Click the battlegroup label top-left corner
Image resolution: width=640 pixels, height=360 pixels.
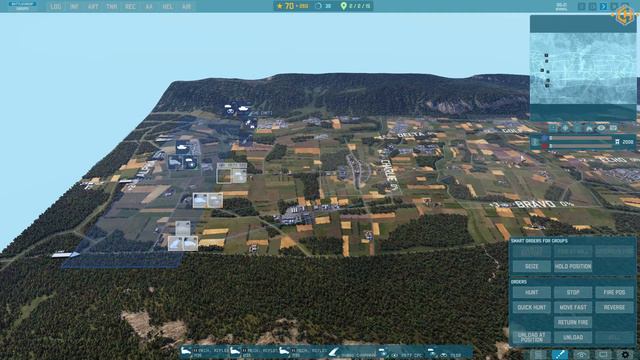tap(23, 6)
